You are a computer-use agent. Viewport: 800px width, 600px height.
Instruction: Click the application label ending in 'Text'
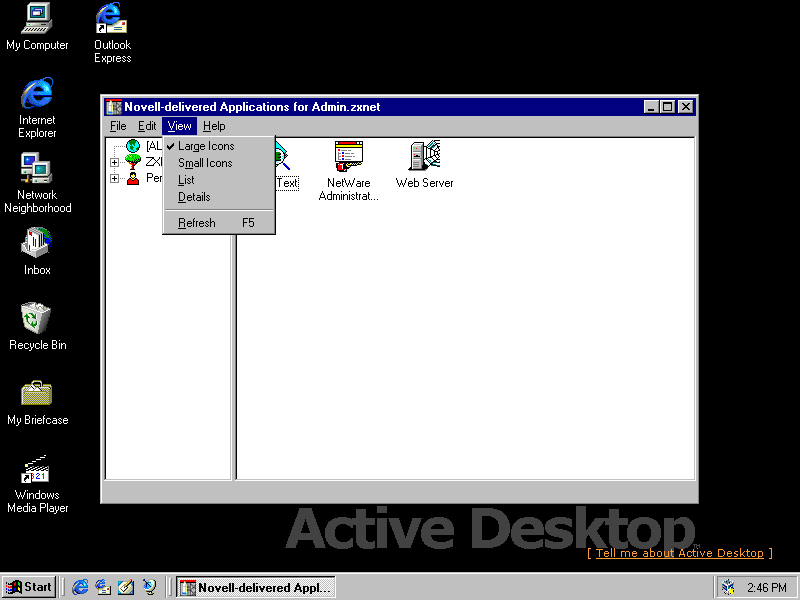(287, 183)
